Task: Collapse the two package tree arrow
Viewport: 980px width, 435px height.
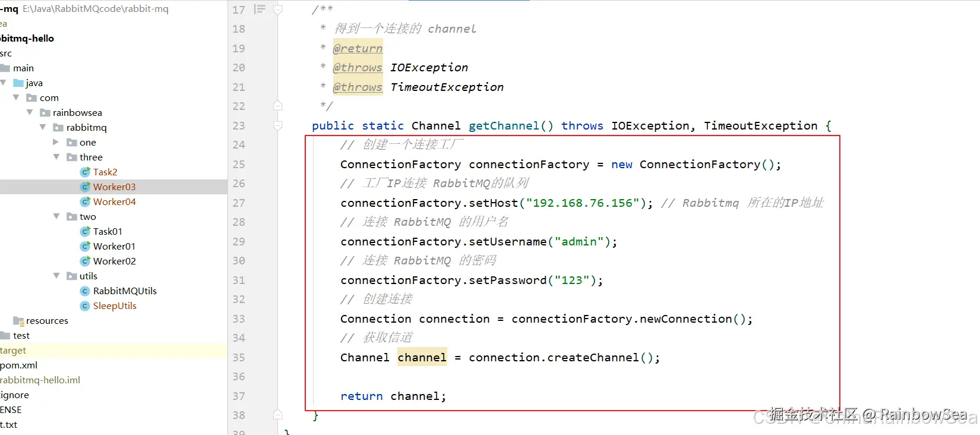Action: 56,216
